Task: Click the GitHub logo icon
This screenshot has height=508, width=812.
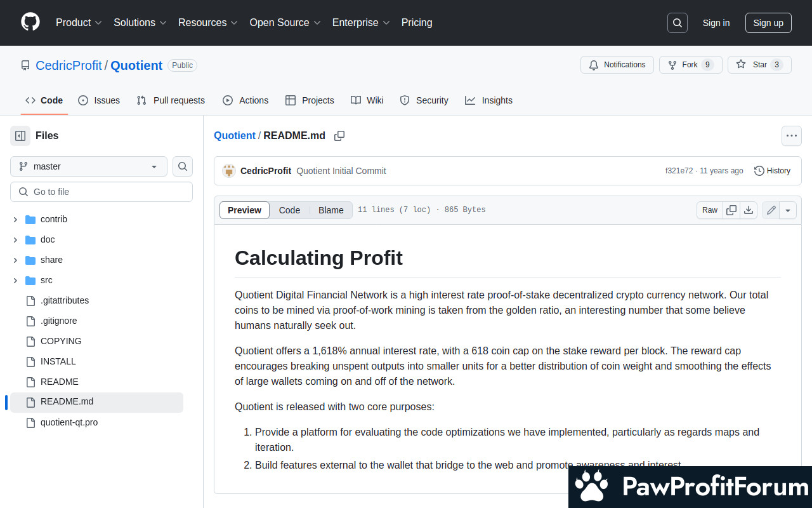Action: 30,22
